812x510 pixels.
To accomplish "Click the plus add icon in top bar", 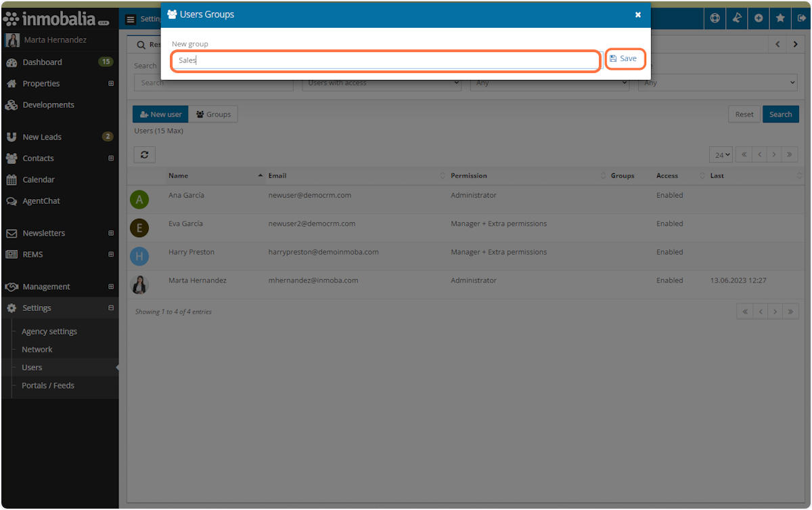I will pyautogui.click(x=759, y=18).
